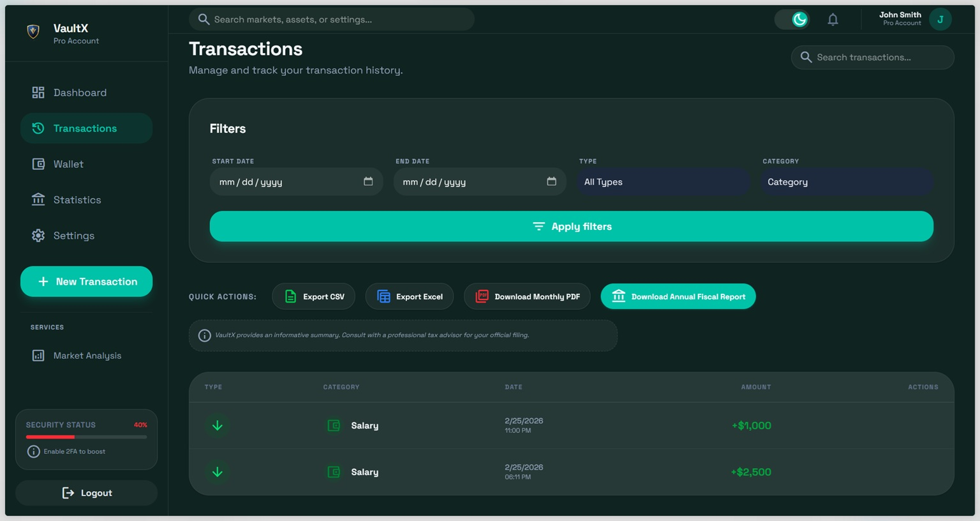
Task: Open the Start Date calendar picker icon
Action: (x=368, y=181)
